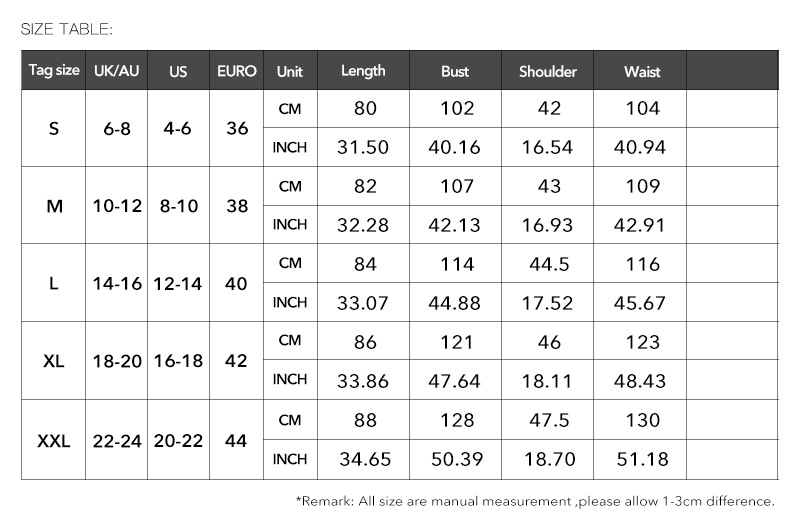Click the 31.50 inch length value

pos(363,148)
